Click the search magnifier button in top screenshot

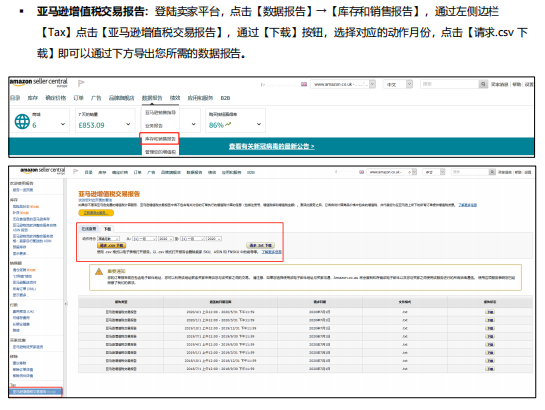tap(483, 84)
